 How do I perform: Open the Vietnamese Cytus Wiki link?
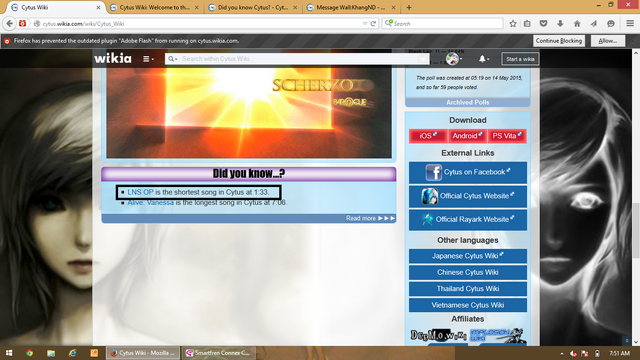pos(468,305)
